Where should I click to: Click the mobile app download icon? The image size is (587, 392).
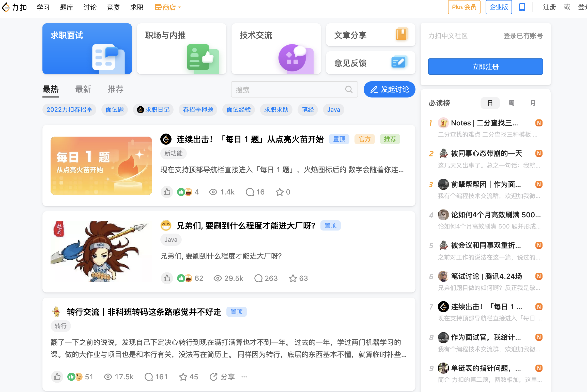522,7
